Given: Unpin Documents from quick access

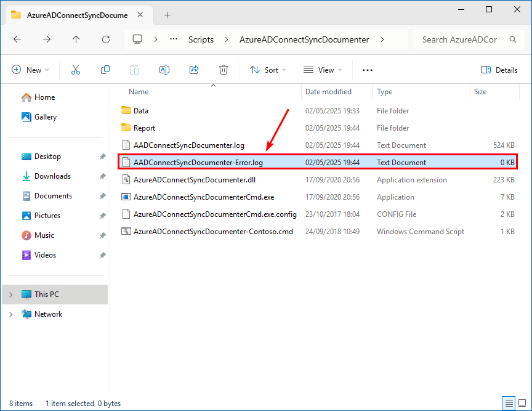Looking at the screenshot, I should point(102,196).
